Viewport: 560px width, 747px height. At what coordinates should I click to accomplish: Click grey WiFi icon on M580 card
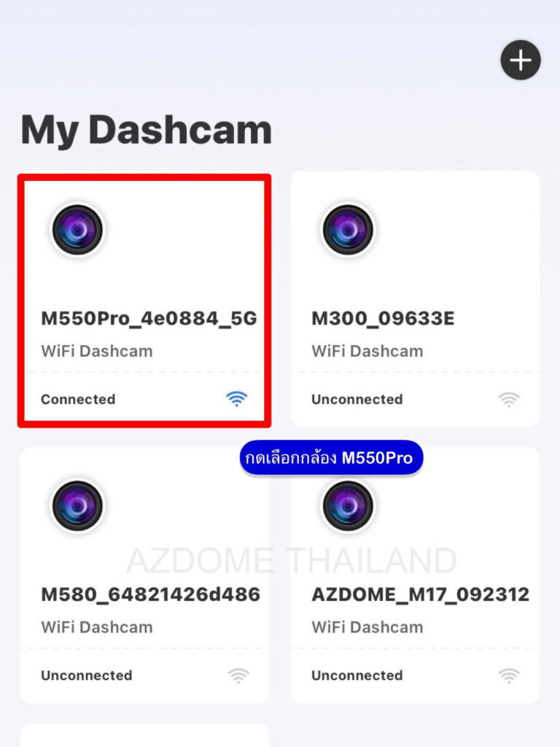click(238, 675)
